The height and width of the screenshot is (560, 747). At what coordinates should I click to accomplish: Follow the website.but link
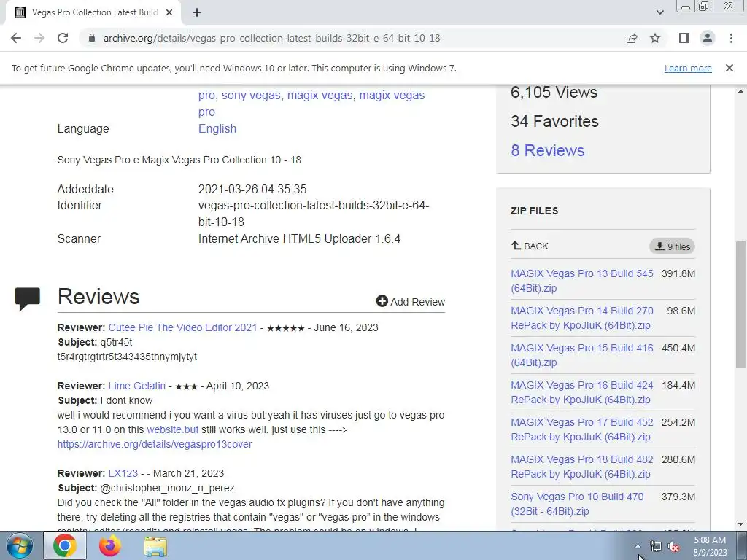(172, 429)
